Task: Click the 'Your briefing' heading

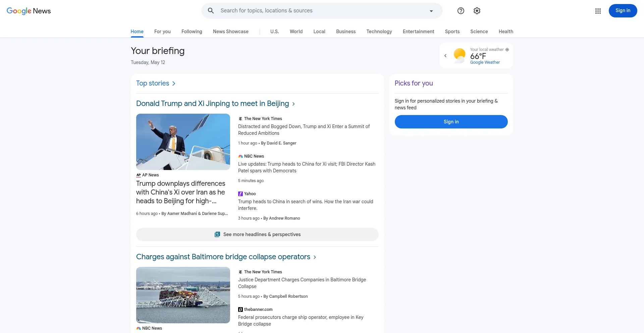Action: pyautogui.click(x=158, y=51)
